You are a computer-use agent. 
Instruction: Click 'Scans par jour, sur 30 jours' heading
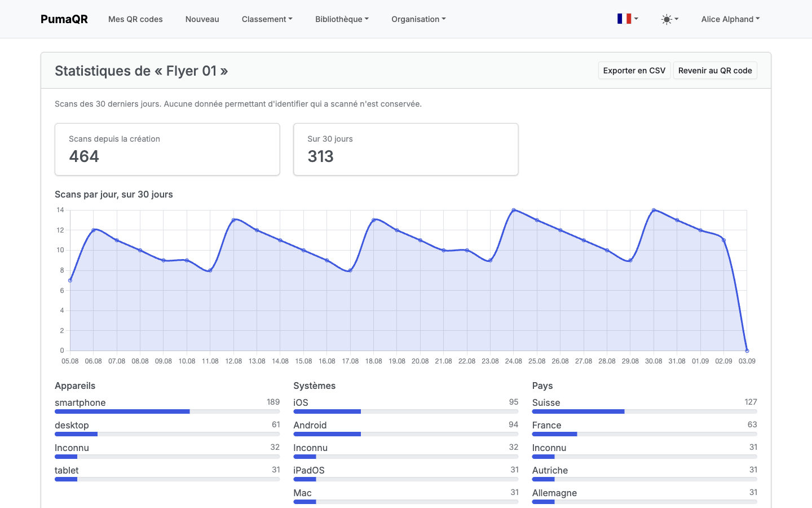coord(114,194)
